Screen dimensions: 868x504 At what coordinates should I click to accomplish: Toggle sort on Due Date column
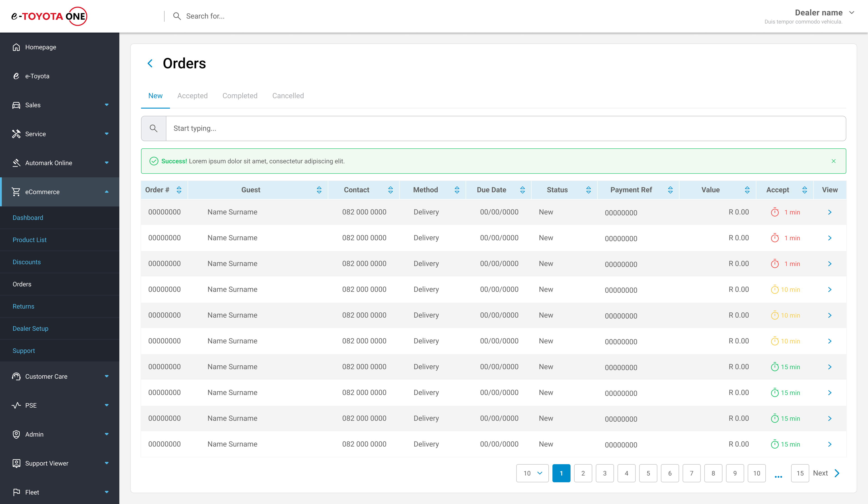pyautogui.click(x=522, y=190)
